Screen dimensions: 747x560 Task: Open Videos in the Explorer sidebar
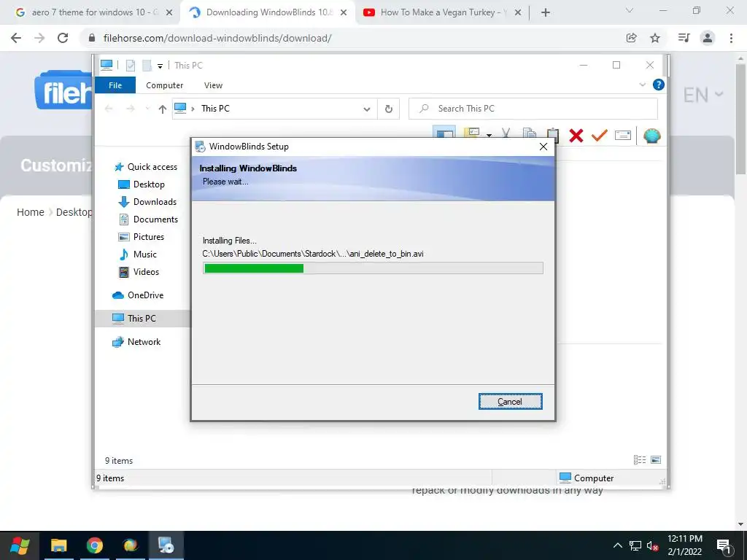pyautogui.click(x=139, y=272)
